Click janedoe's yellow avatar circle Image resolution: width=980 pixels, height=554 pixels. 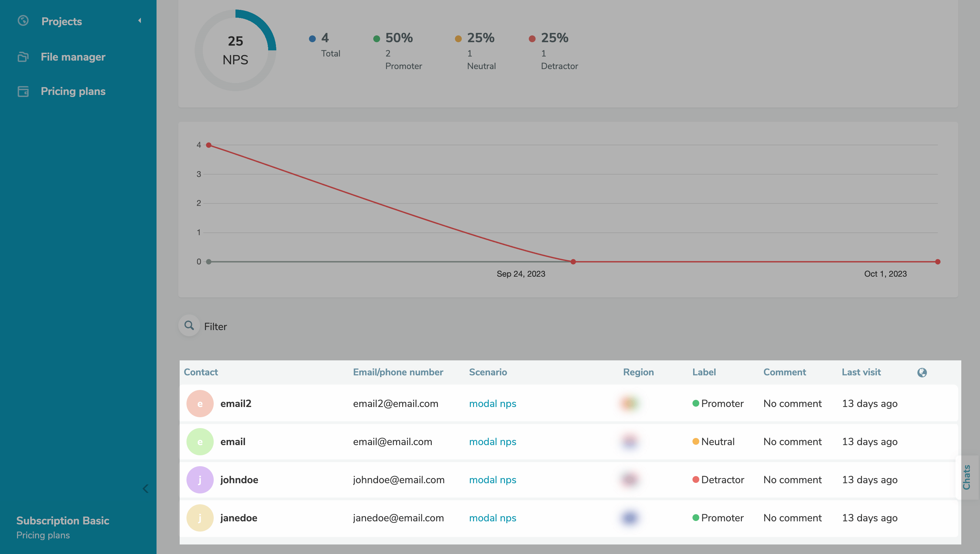click(200, 518)
